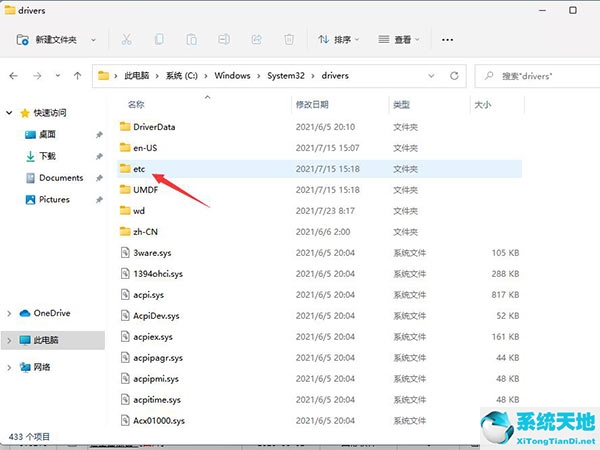Collapse the 快速访问 tree node
The image size is (600, 450).
(x=9, y=112)
